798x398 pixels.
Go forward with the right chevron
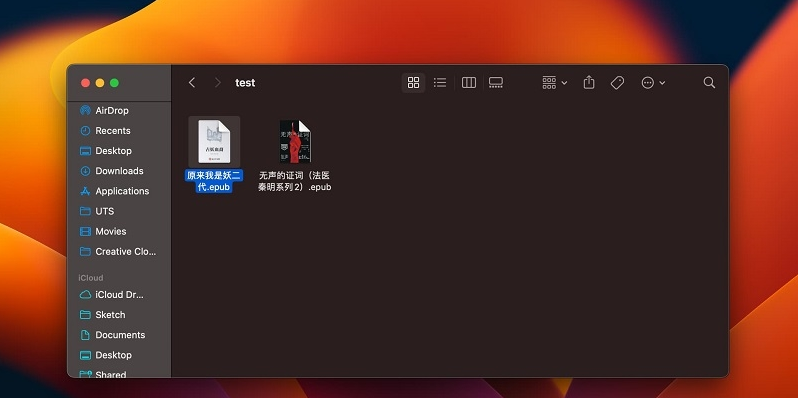[x=217, y=82]
